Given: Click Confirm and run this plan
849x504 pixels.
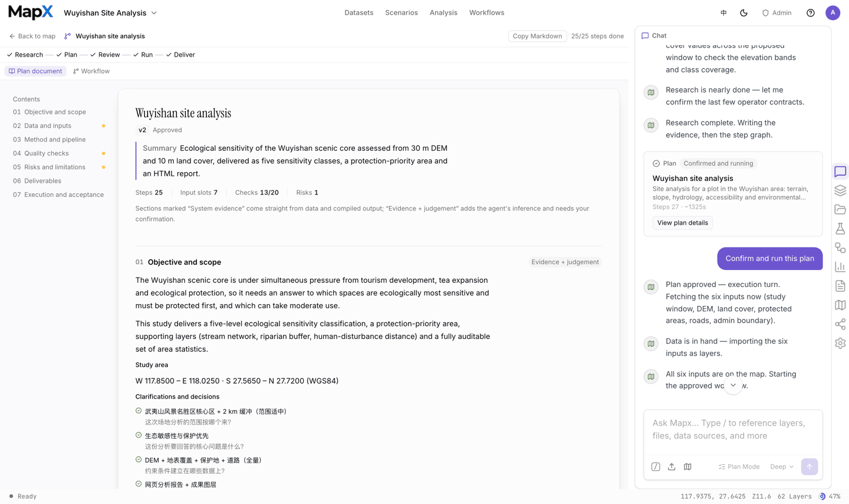Looking at the screenshot, I should click(x=770, y=259).
